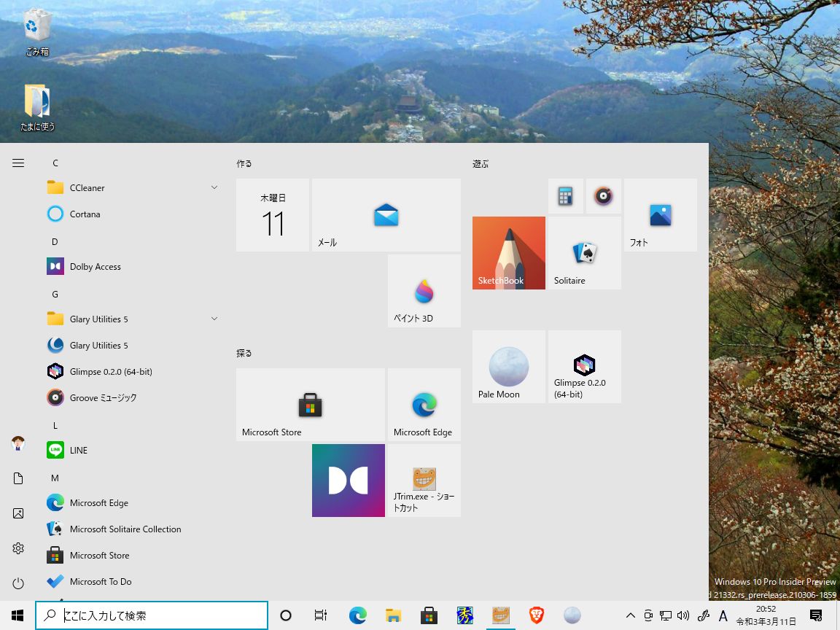Open the Action Center notifications
This screenshot has height=630, width=840.
(x=816, y=615)
